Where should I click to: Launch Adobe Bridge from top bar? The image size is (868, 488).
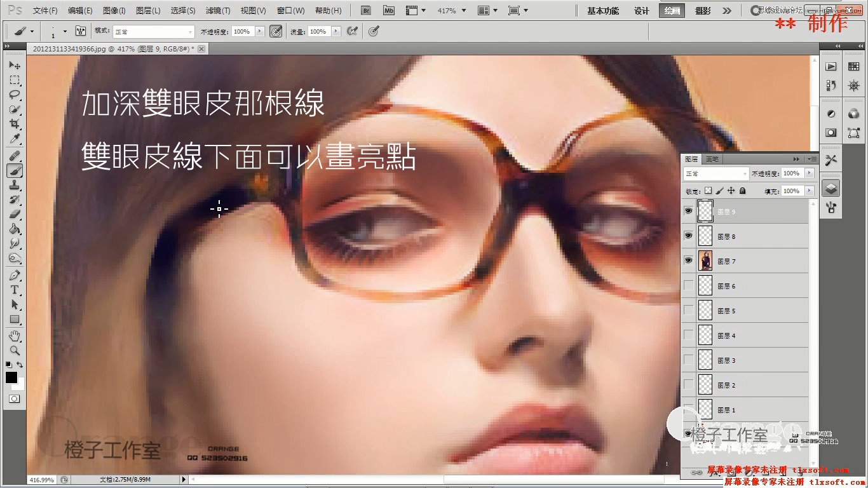pyautogui.click(x=366, y=11)
